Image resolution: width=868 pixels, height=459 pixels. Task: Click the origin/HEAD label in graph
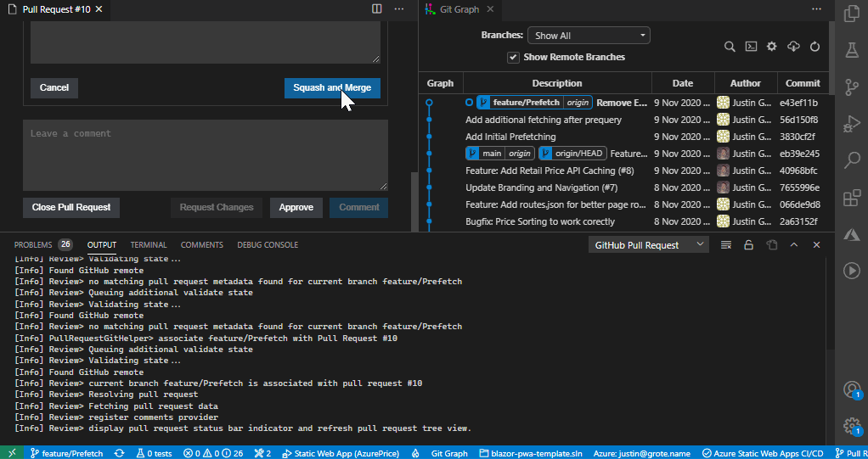(572, 154)
